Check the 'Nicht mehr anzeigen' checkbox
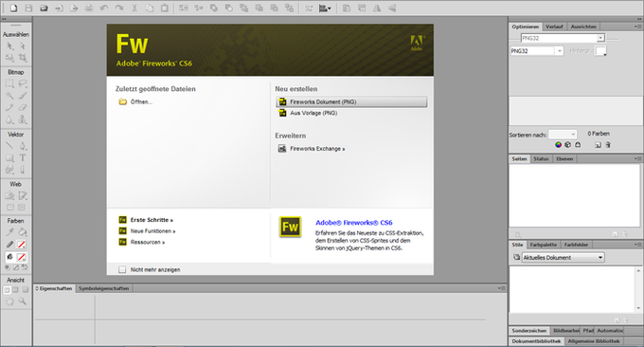644x347 pixels. (122, 269)
